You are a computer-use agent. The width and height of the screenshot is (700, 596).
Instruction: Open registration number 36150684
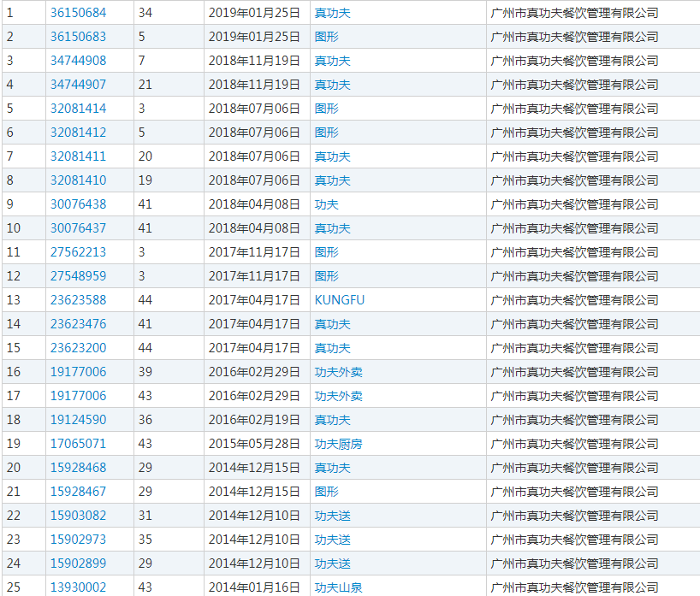coord(78,13)
